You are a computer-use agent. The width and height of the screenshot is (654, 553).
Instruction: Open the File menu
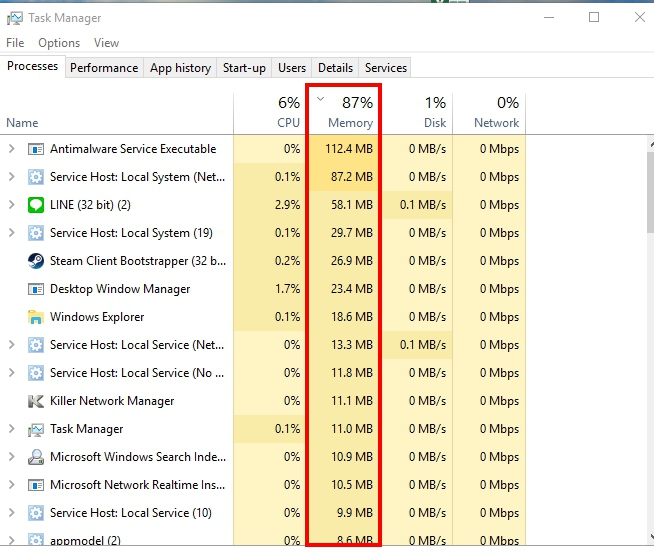15,43
